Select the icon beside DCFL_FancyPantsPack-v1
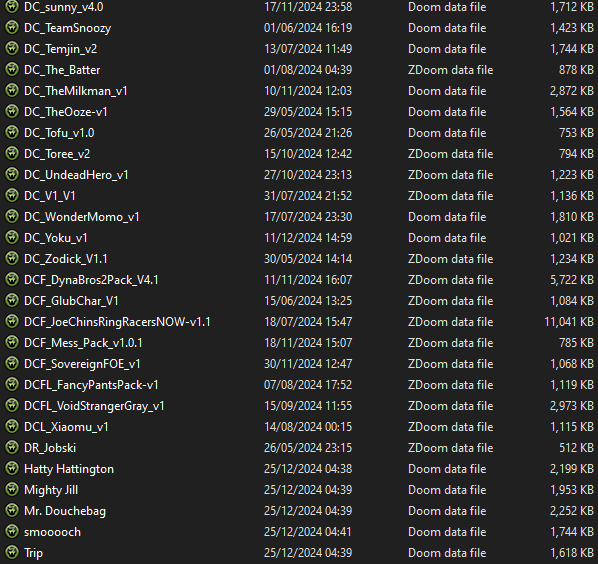The height and width of the screenshot is (564, 598). pyautogui.click(x=12, y=384)
